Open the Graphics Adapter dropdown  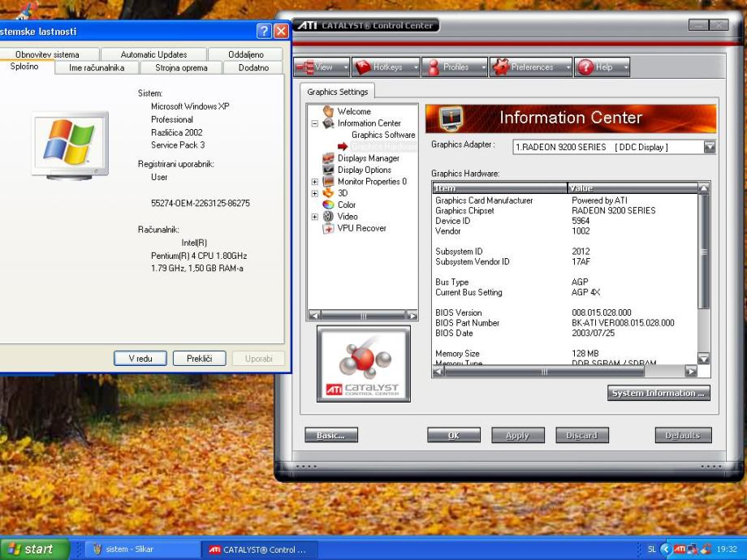click(710, 147)
